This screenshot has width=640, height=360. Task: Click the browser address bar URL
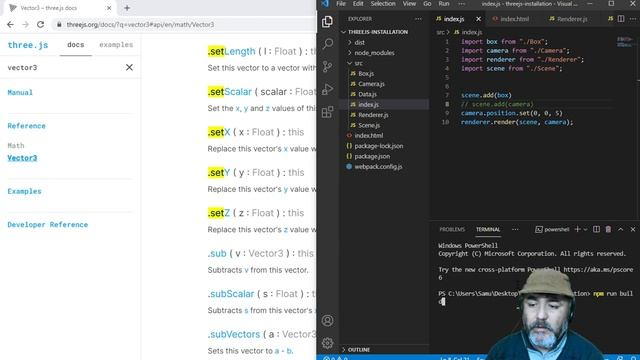click(140, 24)
